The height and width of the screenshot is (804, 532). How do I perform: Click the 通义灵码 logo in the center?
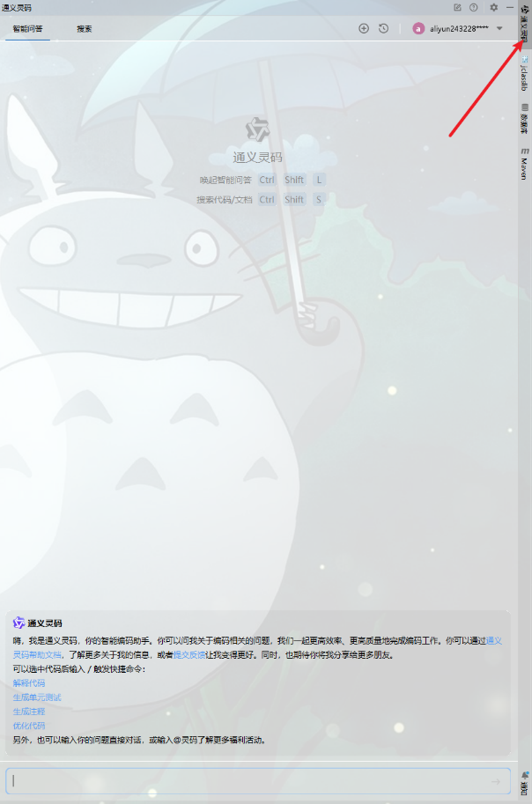pyautogui.click(x=257, y=129)
